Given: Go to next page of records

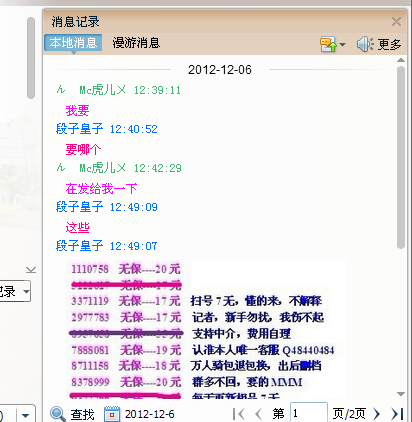Looking at the screenshot, I should 377,414.
